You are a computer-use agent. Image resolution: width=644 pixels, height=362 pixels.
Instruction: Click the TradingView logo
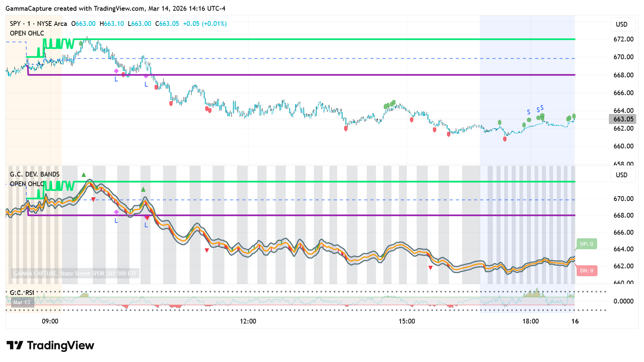(x=50, y=345)
